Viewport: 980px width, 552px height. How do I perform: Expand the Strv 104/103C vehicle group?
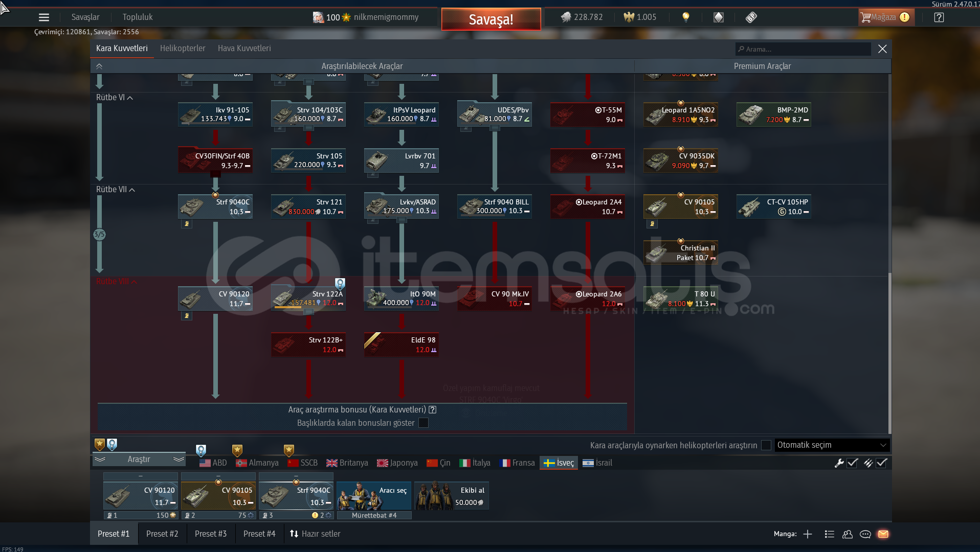click(308, 128)
